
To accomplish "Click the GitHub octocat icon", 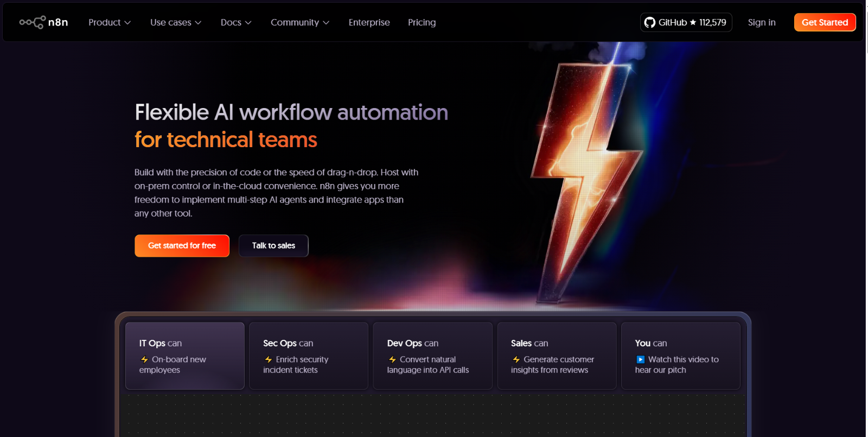I will coord(649,22).
